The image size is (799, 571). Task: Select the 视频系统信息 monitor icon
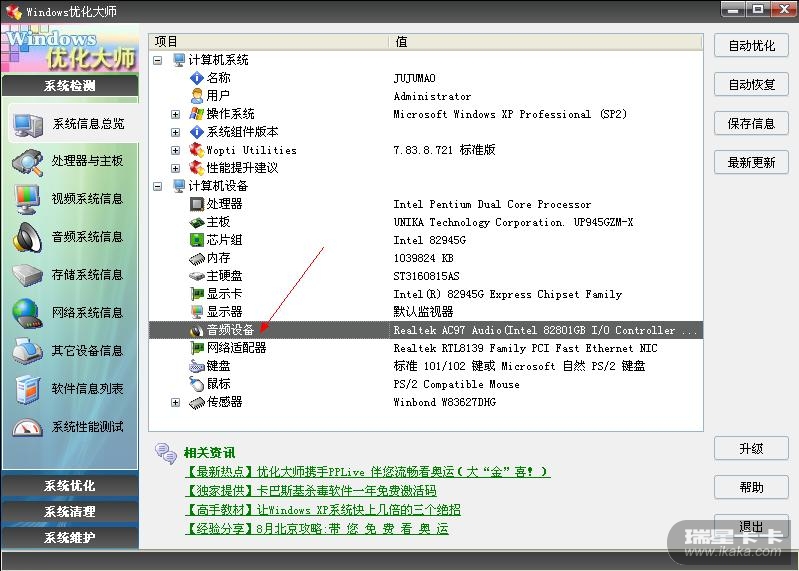click(x=27, y=199)
